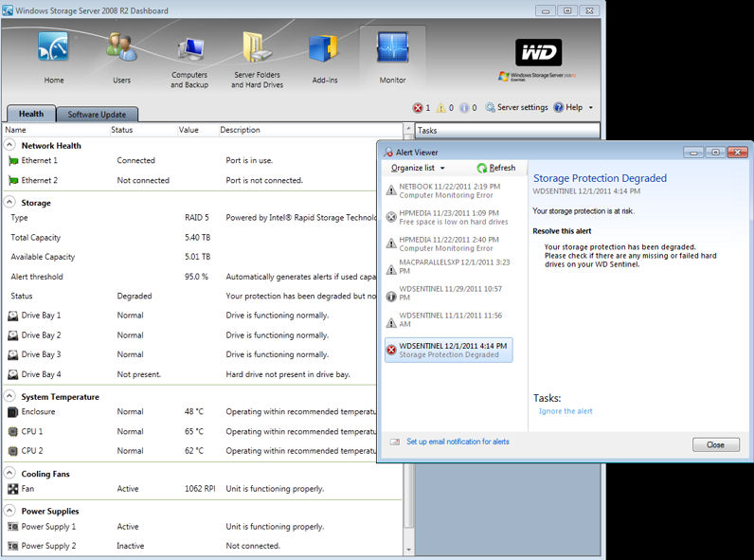Click the Close button in Alert Viewer
754x560 pixels.
(715, 445)
